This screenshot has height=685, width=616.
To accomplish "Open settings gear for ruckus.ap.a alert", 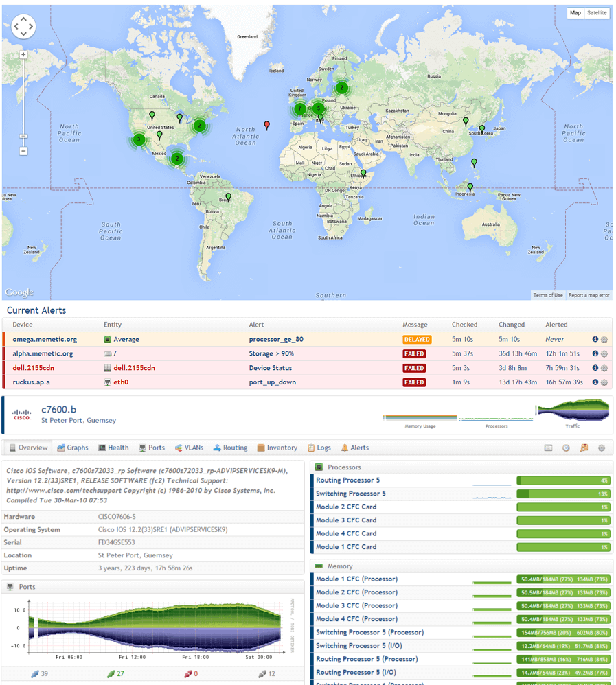I will (x=604, y=383).
